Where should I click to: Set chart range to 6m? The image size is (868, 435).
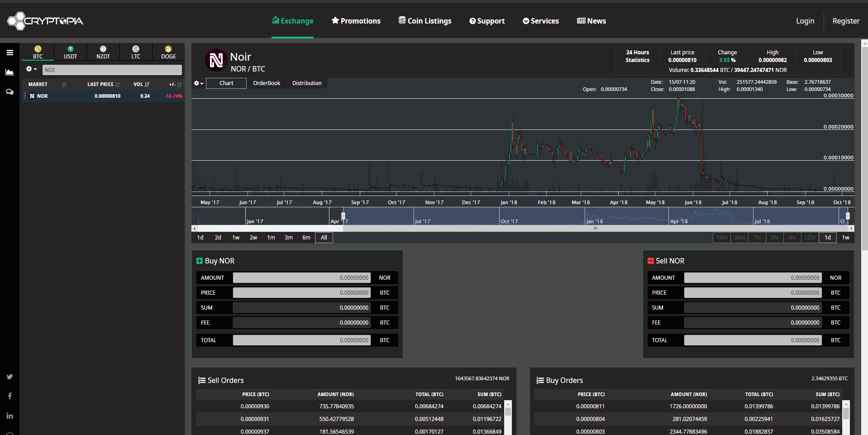tap(306, 238)
